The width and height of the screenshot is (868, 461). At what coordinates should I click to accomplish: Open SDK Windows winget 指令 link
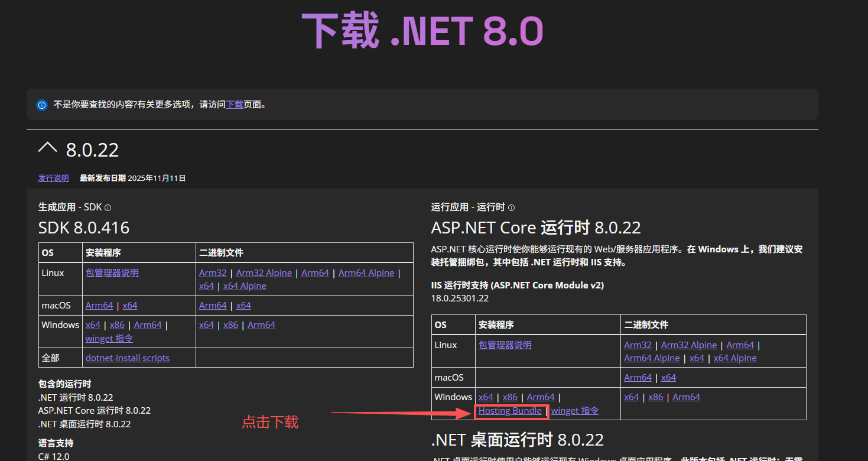click(109, 339)
